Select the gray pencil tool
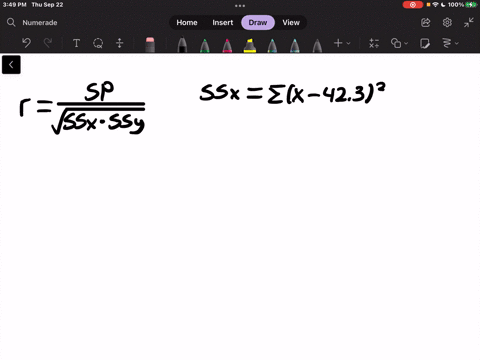Image resolution: width=480 pixels, height=360 pixels. (317, 45)
